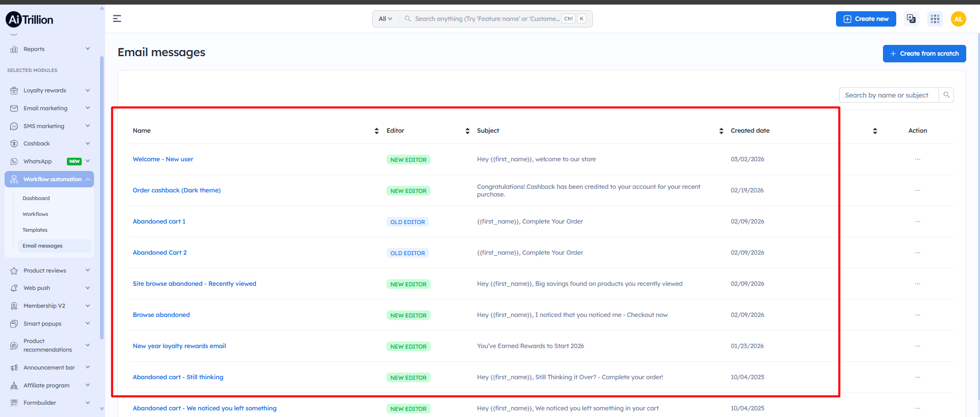
Task: Click the AiTrillion logo
Action: tap(30, 19)
